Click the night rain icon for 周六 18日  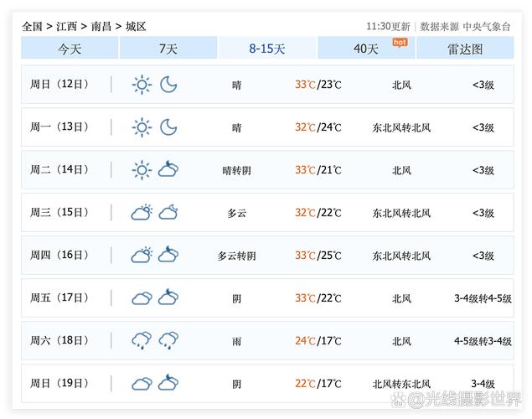pyautogui.click(x=168, y=340)
